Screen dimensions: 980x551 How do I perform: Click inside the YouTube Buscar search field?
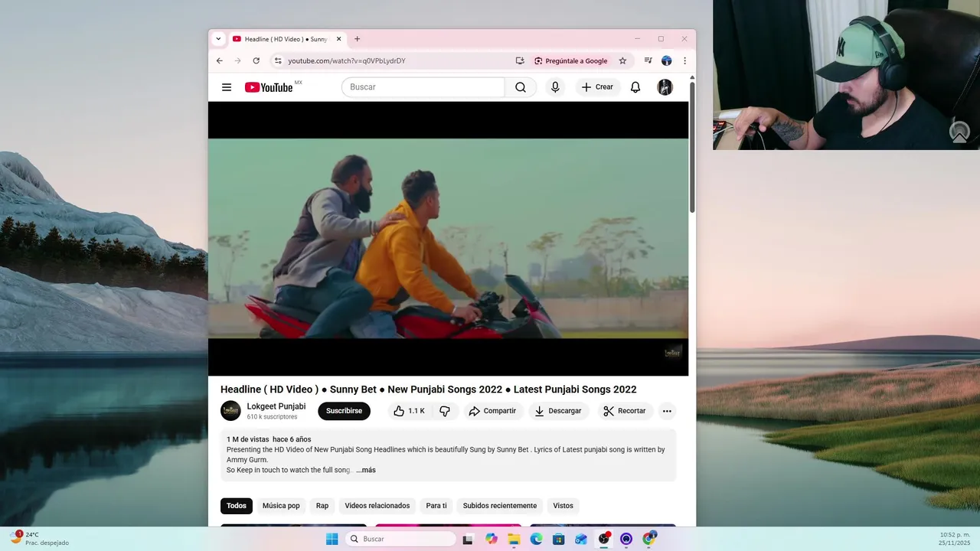[x=423, y=87]
